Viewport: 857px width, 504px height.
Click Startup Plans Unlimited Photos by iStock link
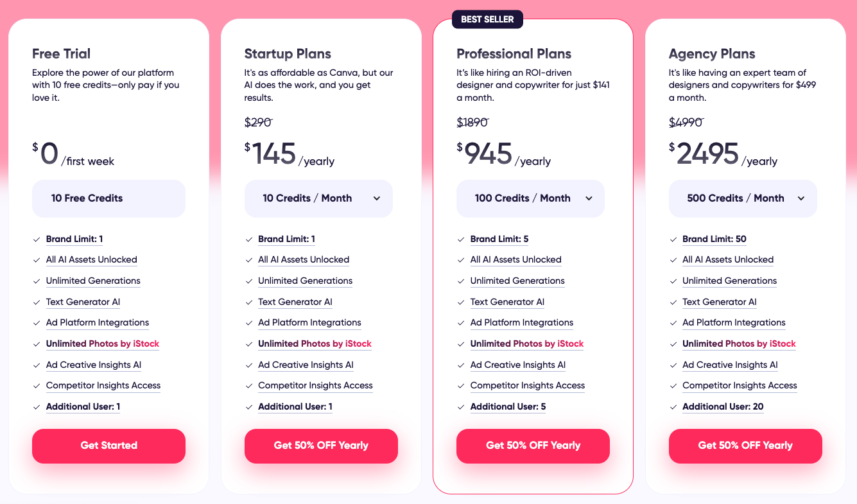315,343
